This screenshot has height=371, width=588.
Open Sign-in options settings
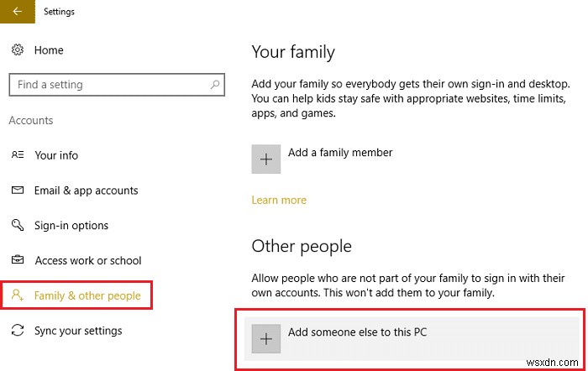tap(71, 226)
